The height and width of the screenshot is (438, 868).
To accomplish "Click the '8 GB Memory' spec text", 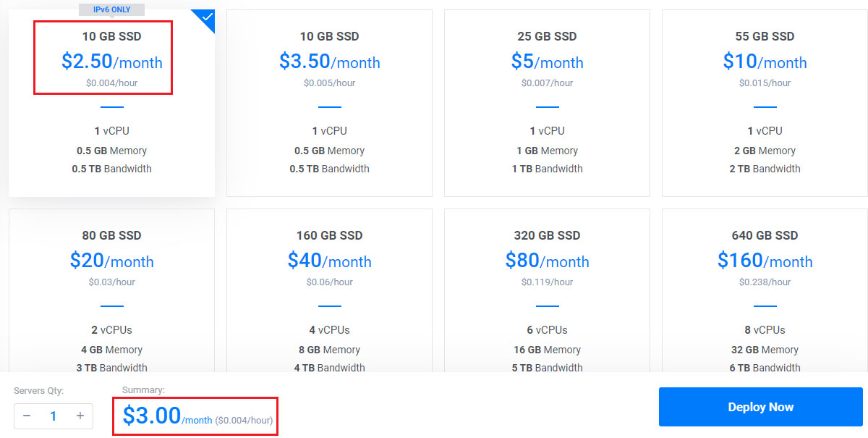I will pos(329,350).
